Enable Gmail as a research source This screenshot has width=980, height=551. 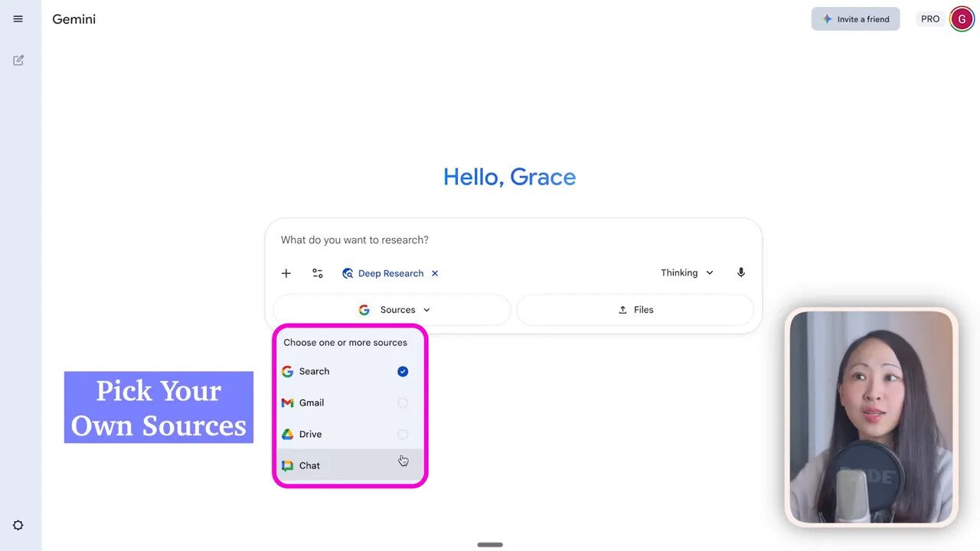(x=403, y=403)
